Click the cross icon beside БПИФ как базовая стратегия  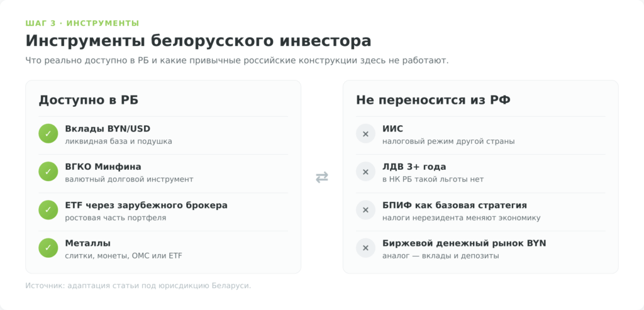click(365, 210)
